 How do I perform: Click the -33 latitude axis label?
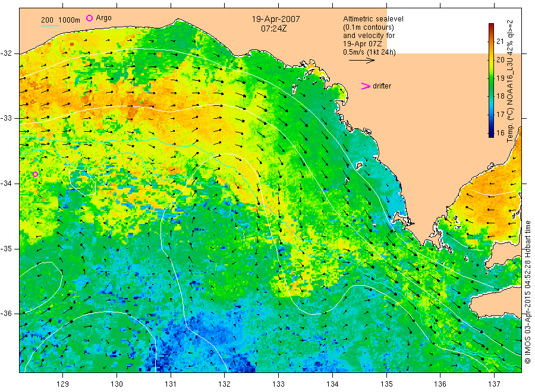click(x=7, y=118)
